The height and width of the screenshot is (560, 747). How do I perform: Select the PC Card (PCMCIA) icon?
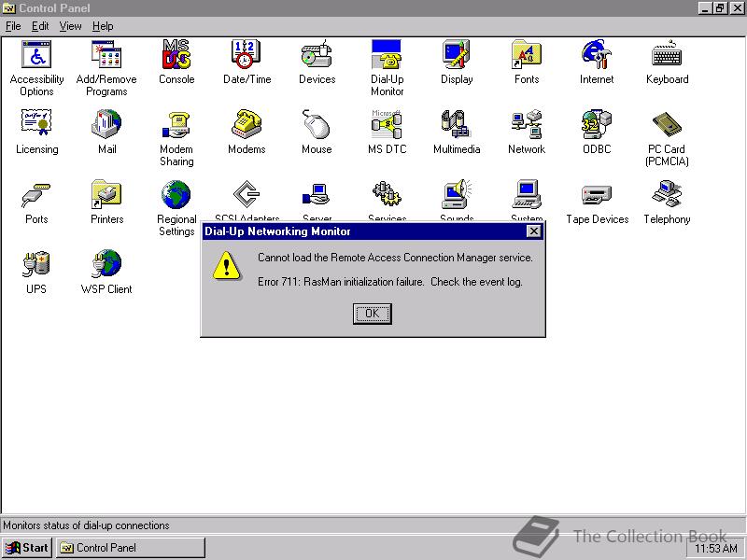click(667, 124)
